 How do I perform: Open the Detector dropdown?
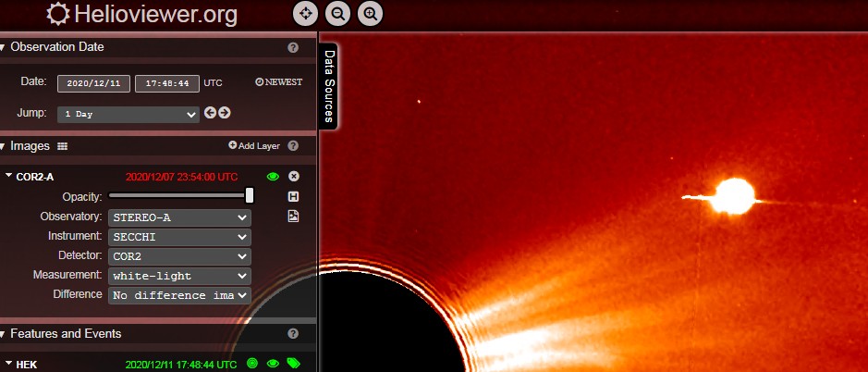(180, 256)
